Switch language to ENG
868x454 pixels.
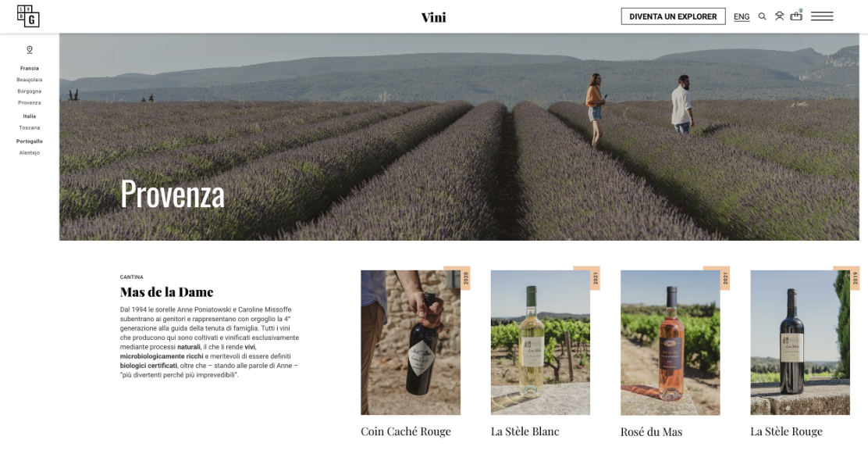click(x=742, y=16)
